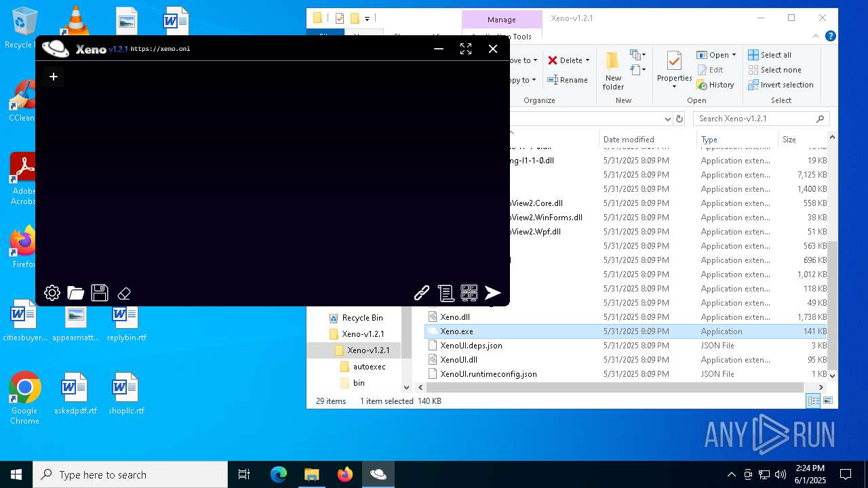Screen dimensions: 868x488
Task: Switch to Details view icon
Action: (x=812, y=401)
